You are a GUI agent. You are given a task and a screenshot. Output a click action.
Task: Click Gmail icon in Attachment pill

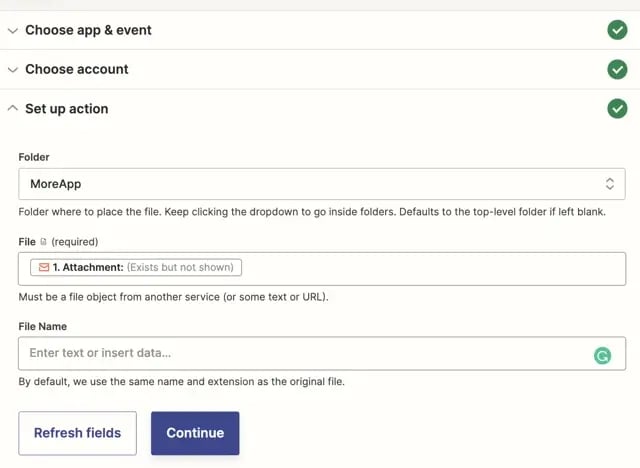click(44, 267)
